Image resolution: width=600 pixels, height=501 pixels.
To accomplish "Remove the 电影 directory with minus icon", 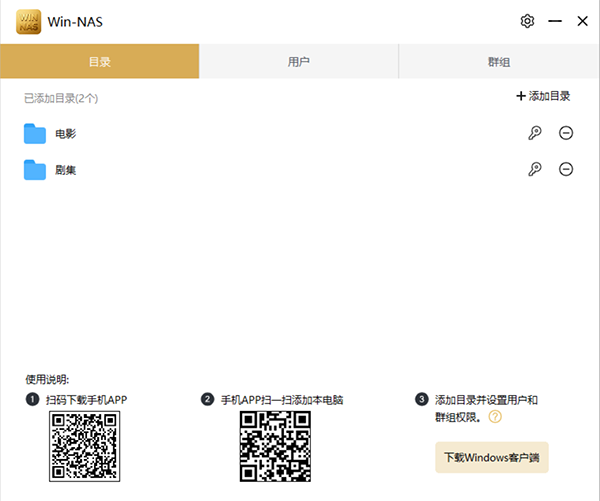I will click(x=566, y=133).
